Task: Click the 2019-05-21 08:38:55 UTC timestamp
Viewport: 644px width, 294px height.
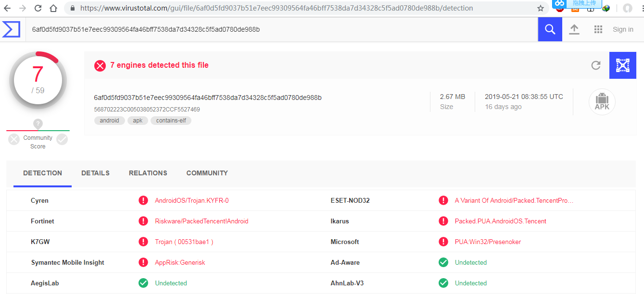Action: [524, 97]
